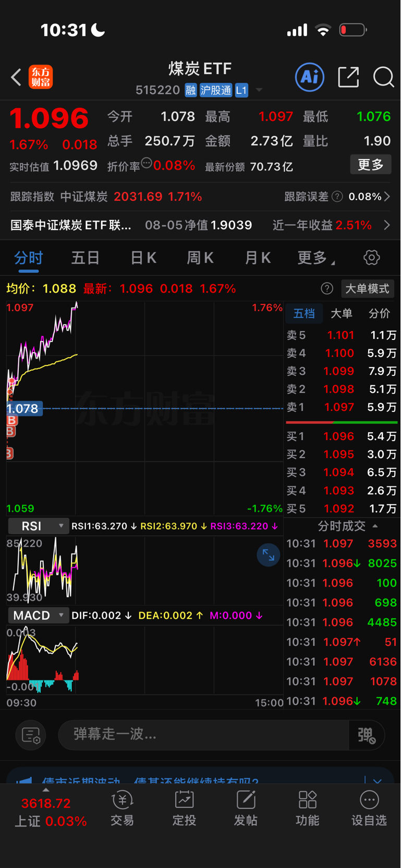
Task: Open chart settings gear icon
Action: point(371,258)
